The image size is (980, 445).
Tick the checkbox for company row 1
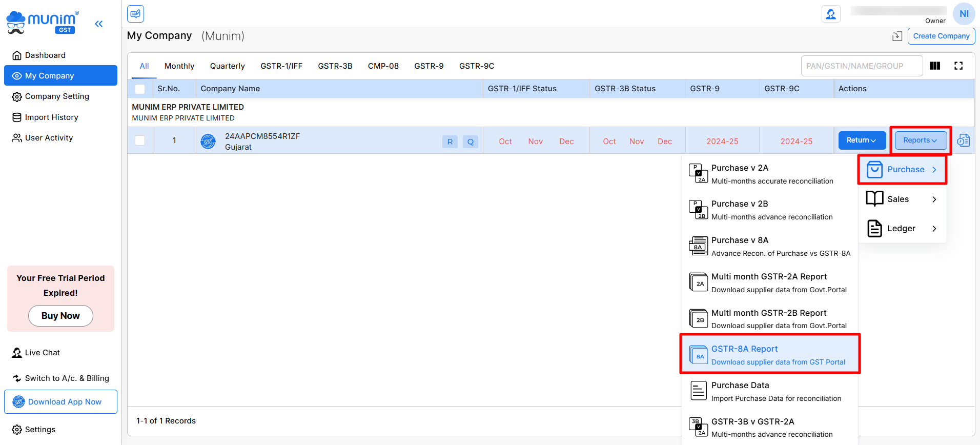click(140, 140)
